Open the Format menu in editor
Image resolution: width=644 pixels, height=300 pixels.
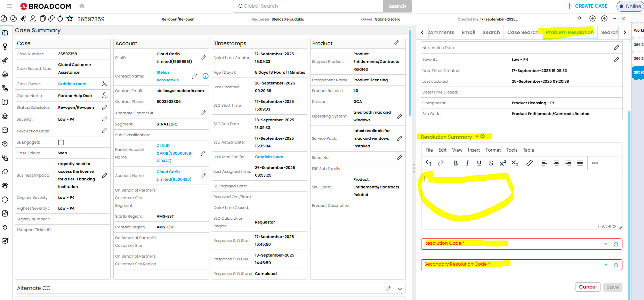[x=493, y=150]
